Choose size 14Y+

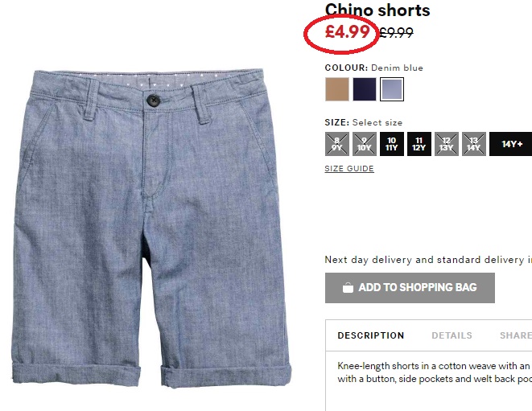click(510, 144)
